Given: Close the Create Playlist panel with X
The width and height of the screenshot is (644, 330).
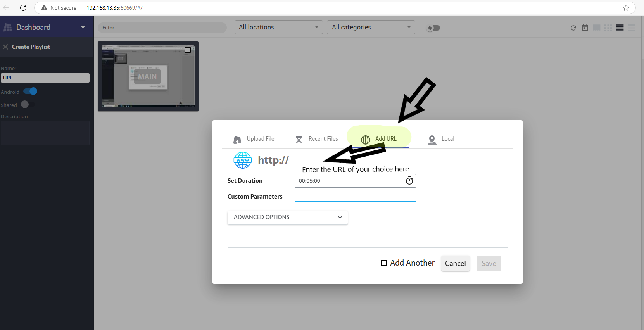Looking at the screenshot, I should click(x=5, y=47).
